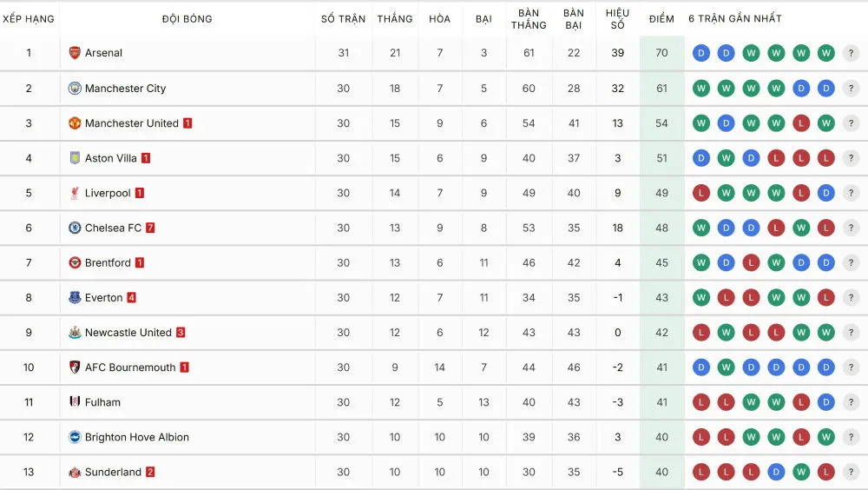Image resolution: width=868 pixels, height=490 pixels.
Task: Click the red 4 badge next to Everton
Action: 132,297
